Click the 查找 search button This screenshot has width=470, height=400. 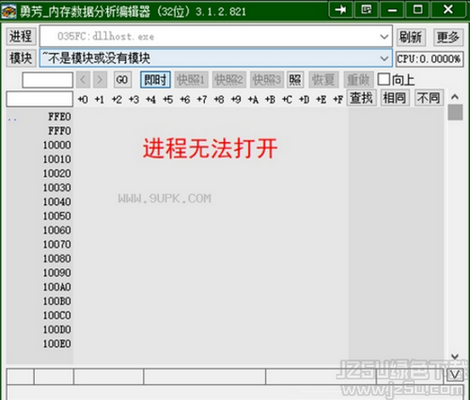click(x=361, y=98)
